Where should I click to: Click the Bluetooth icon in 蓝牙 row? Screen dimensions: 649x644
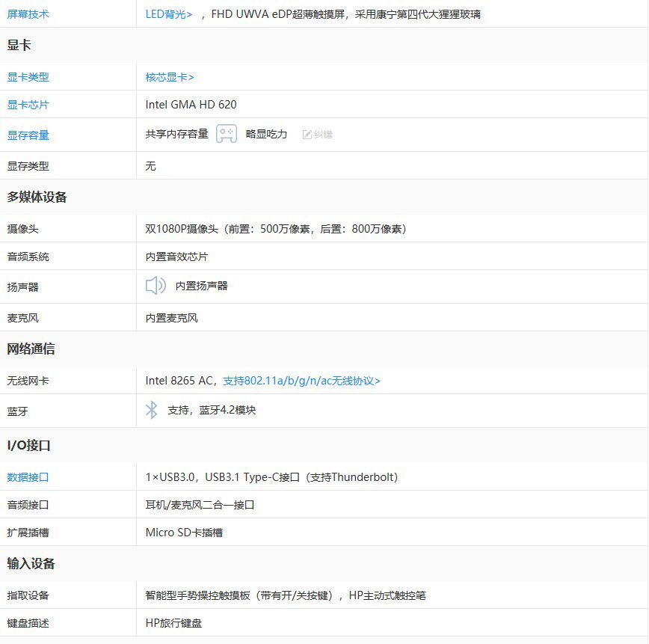click(152, 410)
